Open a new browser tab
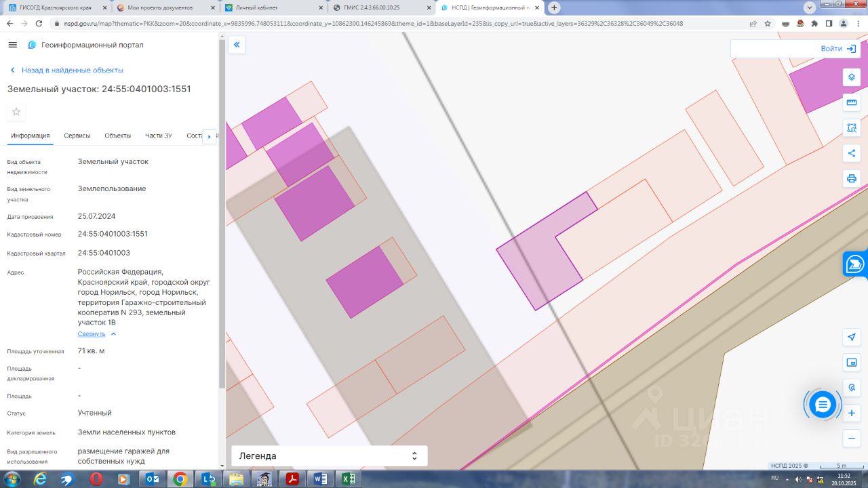 pyautogui.click(x=554, y=7)
